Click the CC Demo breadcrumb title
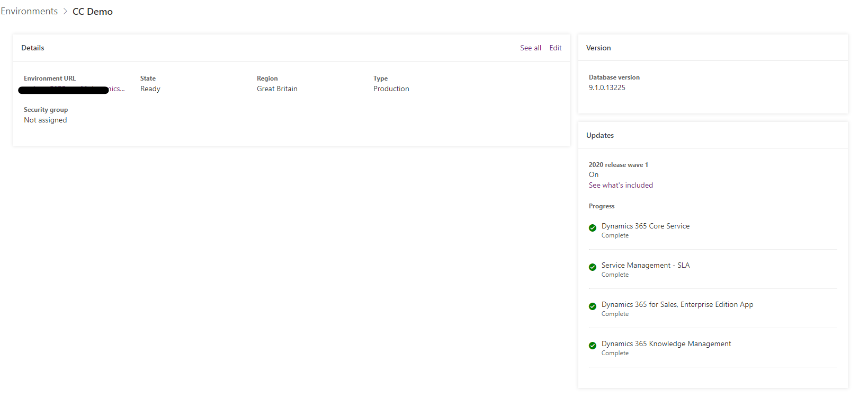868x405 pixels. point(93,12)
